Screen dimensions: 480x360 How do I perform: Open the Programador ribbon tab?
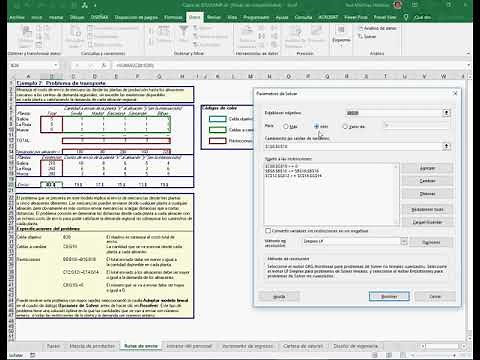point(256,17)
